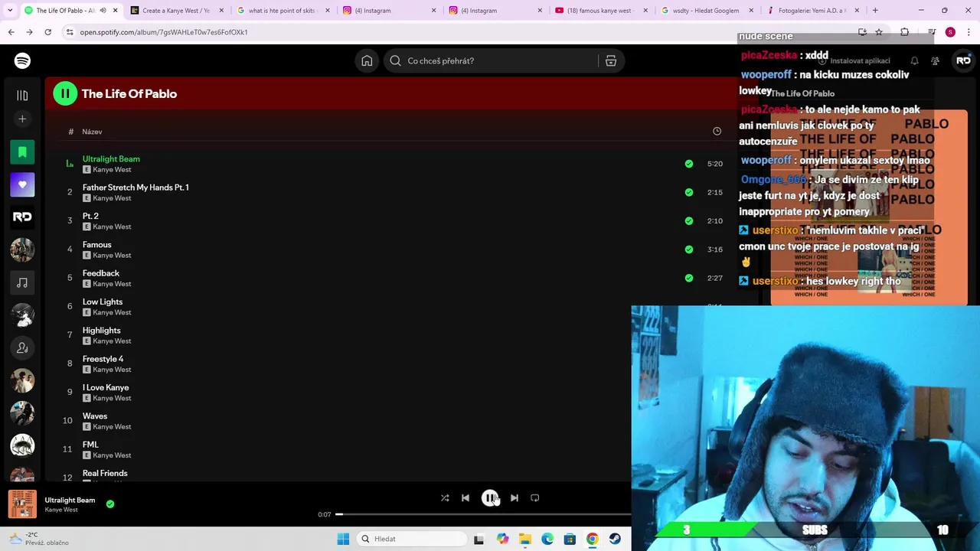Screen dimensions: 980x551
Task: Switch to Create a Kanye West tab
Action: [x=175, y=11]
